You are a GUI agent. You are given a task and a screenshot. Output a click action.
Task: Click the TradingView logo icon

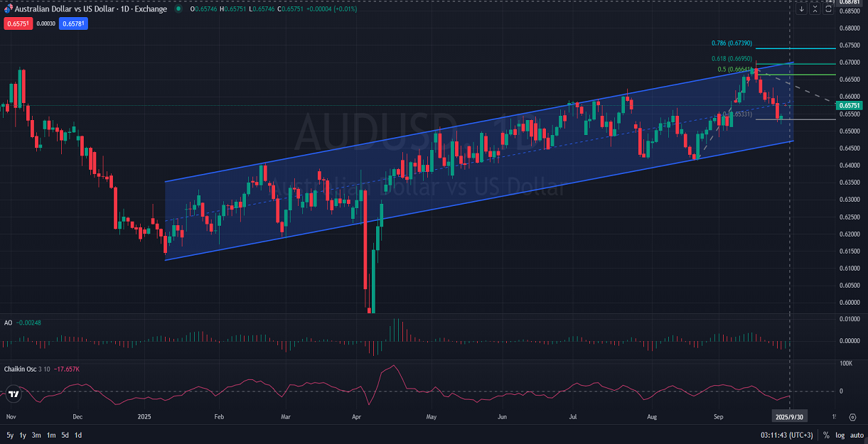pos(13,393)
